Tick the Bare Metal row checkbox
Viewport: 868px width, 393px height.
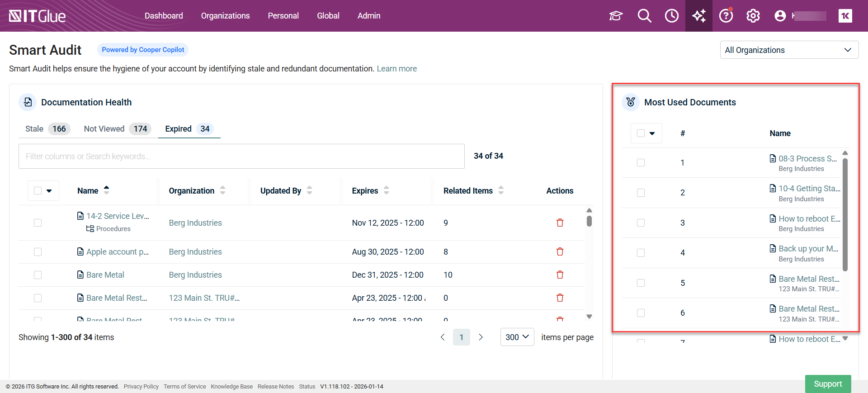click(x=38, y=275)
